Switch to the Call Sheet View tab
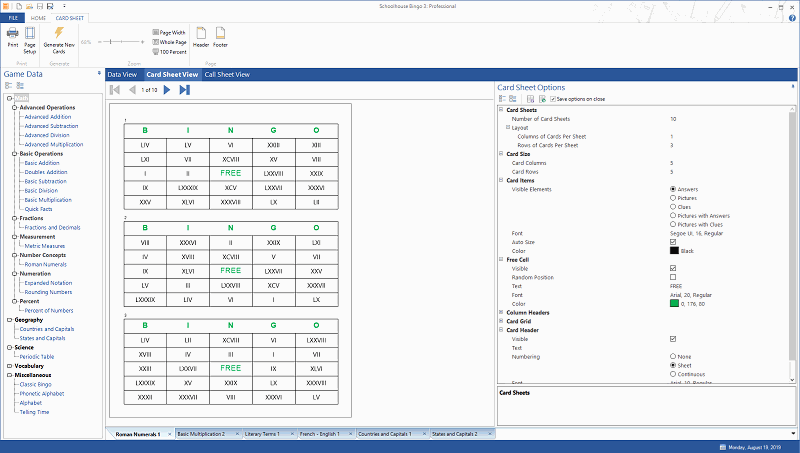This screenshot has width=800, height=453. pos(227,74)
